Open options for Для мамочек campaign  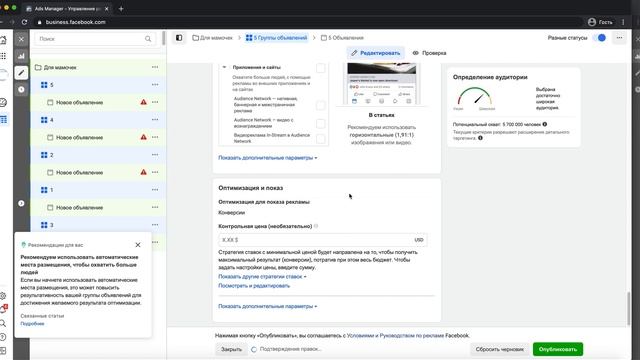155,67
